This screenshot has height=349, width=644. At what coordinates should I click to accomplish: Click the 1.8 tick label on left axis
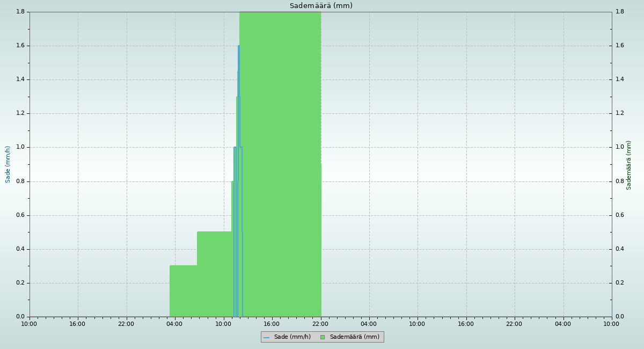[x=21, y=12]
